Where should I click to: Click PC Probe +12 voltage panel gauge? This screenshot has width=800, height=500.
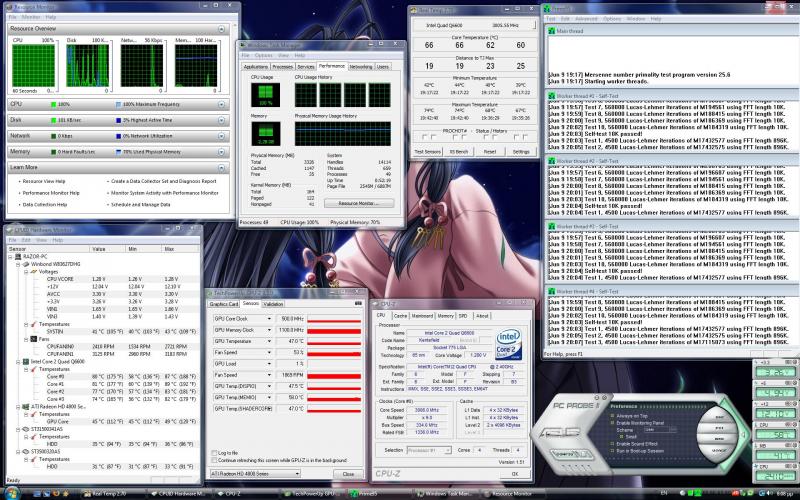(776, 413)
